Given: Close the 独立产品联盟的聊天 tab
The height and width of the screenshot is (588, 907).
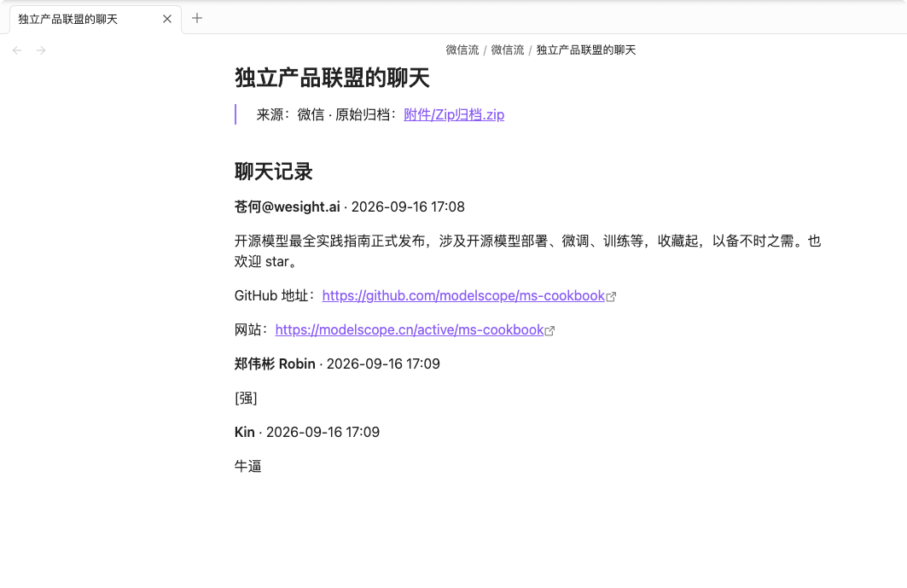Looking at the screenshot, I should click(167, 19).
